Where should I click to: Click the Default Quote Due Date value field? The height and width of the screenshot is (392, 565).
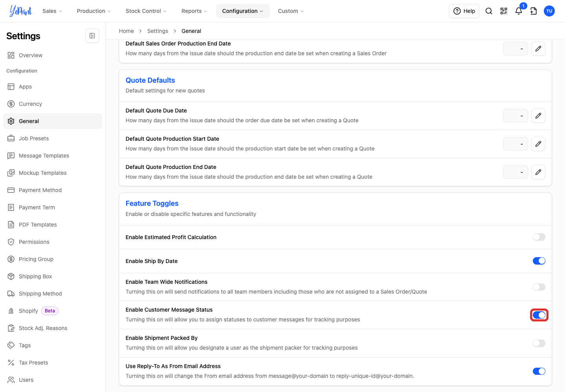pos(516,116)
